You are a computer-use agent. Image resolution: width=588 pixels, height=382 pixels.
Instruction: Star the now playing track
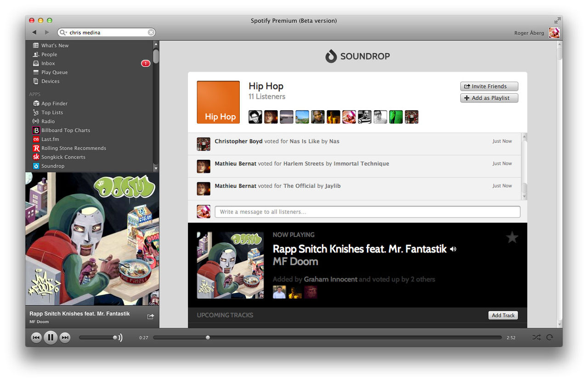[x=512, y=237]
